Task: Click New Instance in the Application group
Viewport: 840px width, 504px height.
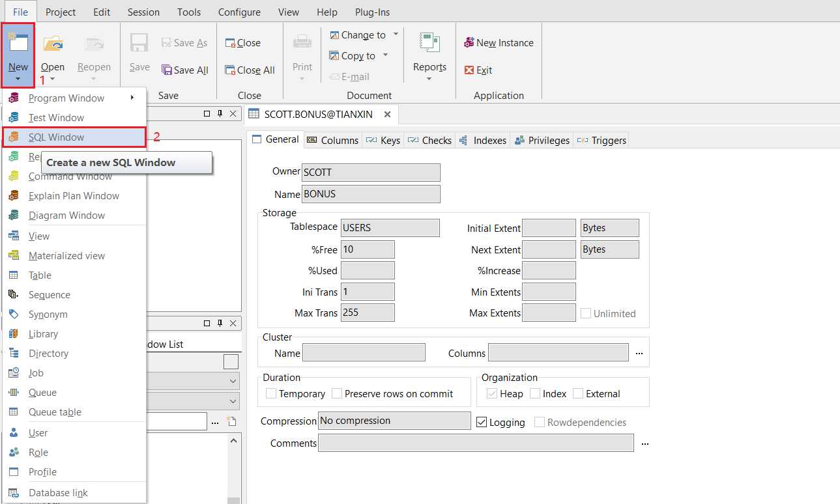Action: (x=499, y=43)
